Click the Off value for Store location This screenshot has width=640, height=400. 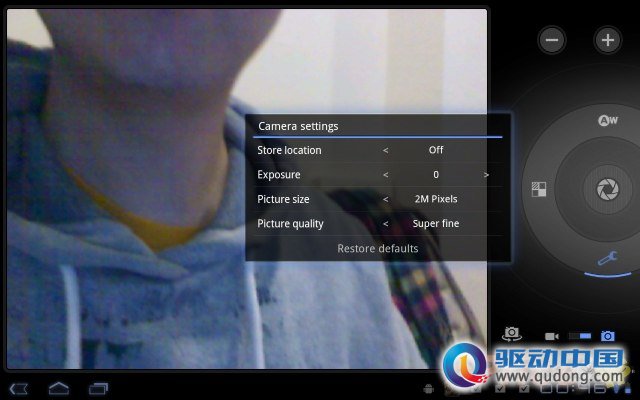point(436,150)
